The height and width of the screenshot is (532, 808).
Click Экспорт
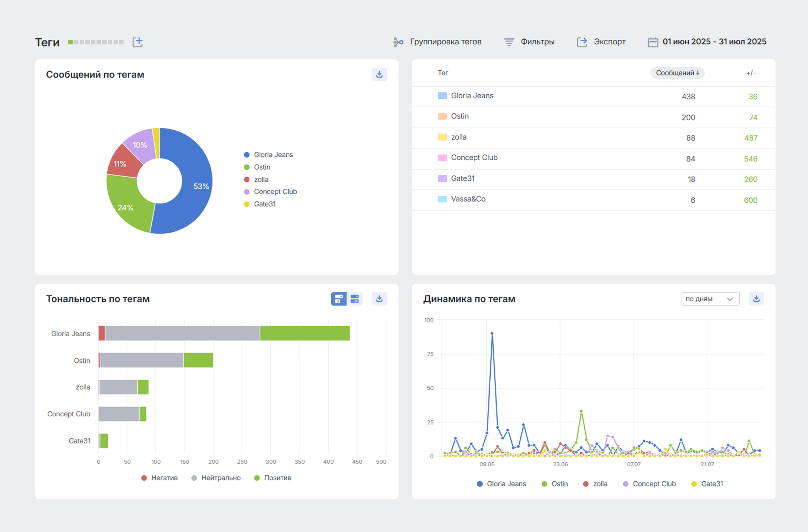(601, 42)
